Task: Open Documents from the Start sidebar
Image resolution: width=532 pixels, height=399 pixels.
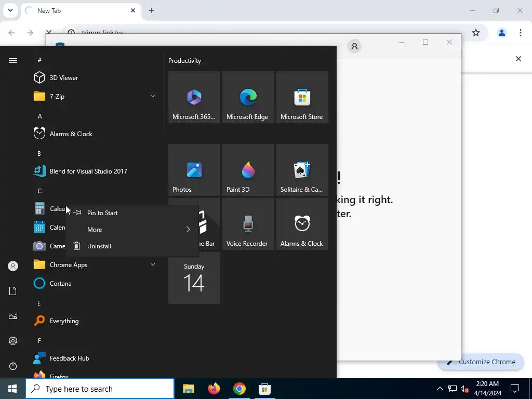Action: [x=13, y=291]
